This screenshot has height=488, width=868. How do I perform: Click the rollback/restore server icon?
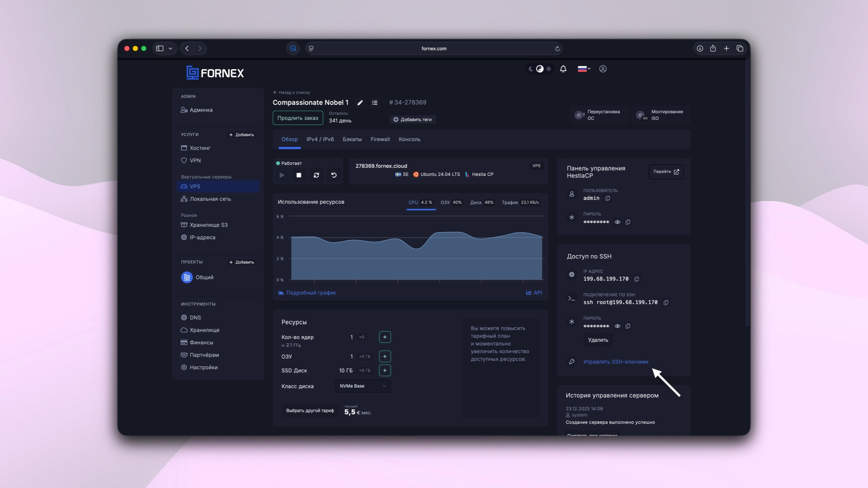[x=334, y=175]
